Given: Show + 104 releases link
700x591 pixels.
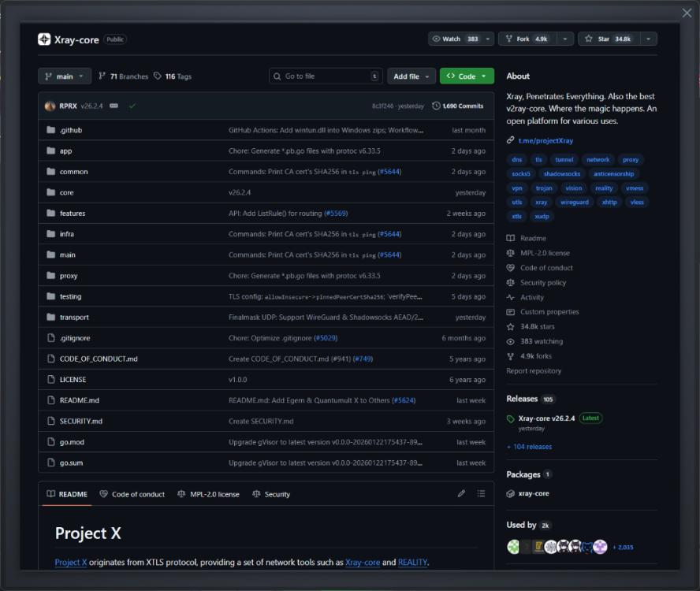Looking at the screenshot, I should (x=530, y=447).
